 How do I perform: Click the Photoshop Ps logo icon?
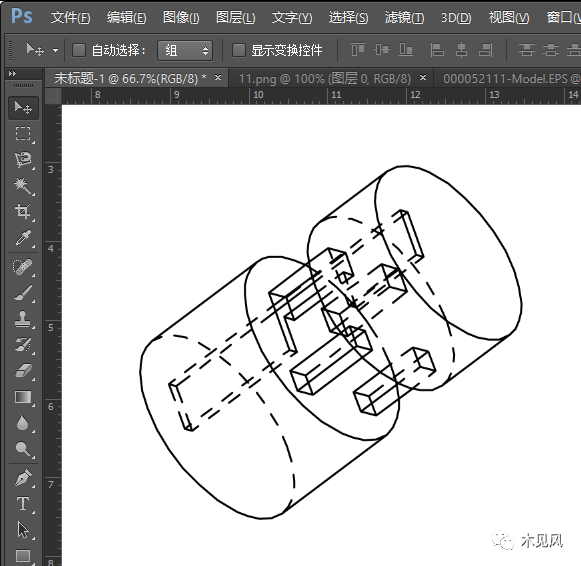click(x=21, y=16)
